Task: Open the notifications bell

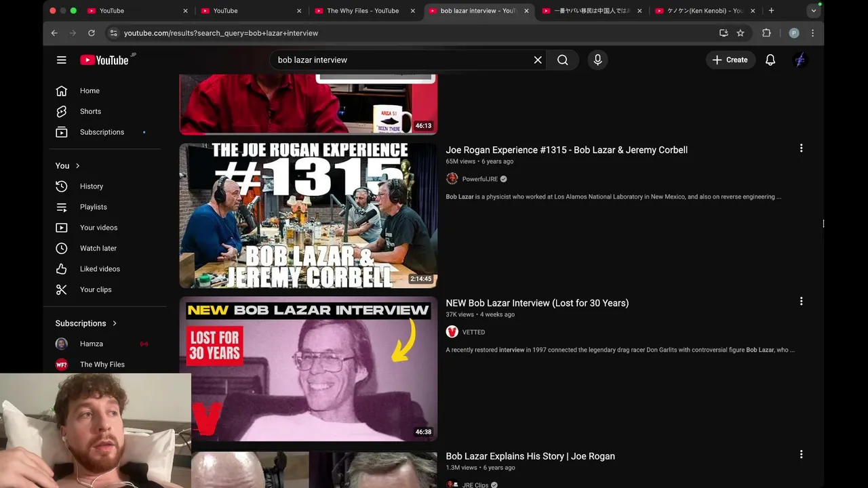Action: [770, 60]
